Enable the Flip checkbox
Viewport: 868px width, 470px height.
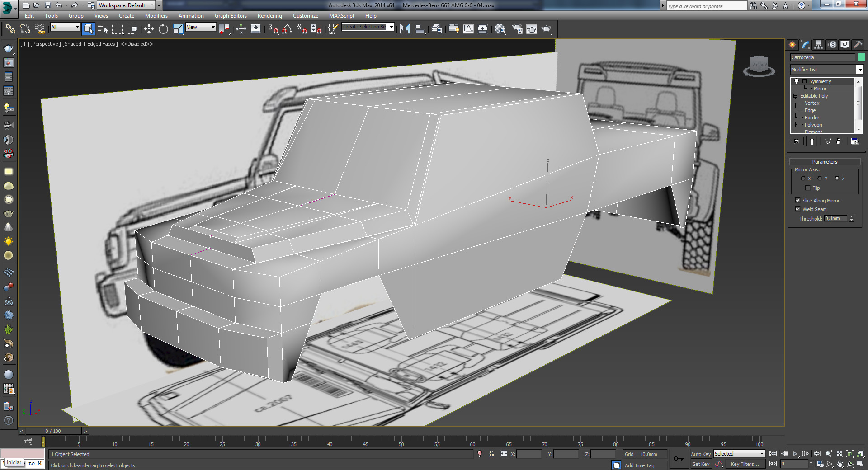point(807,188)
